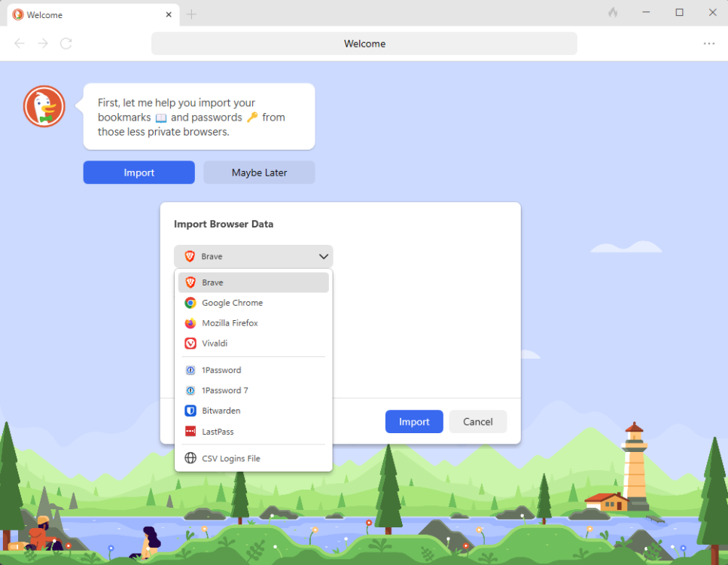728x565 pixels.
Task: Open the three-dot browser menu
Action: (708, 44)
